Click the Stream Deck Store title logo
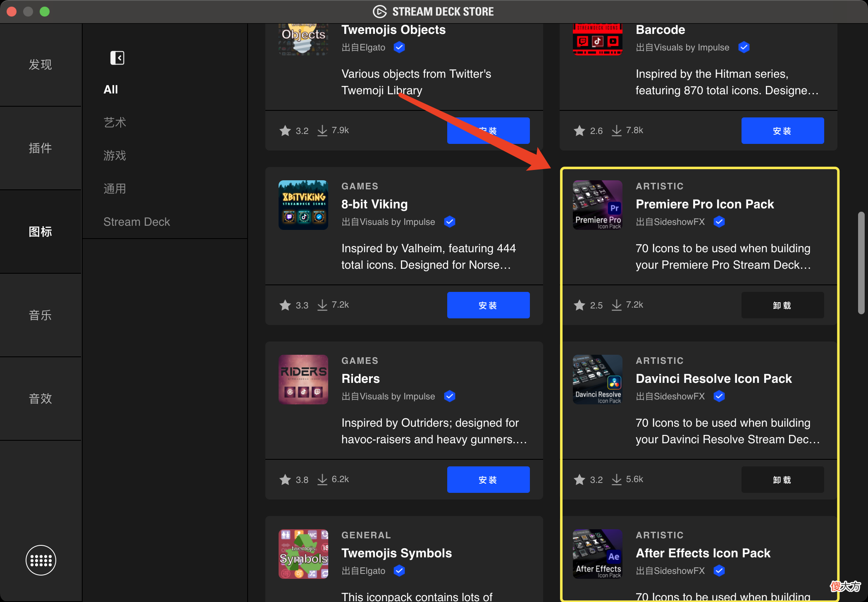 (433, 12)
